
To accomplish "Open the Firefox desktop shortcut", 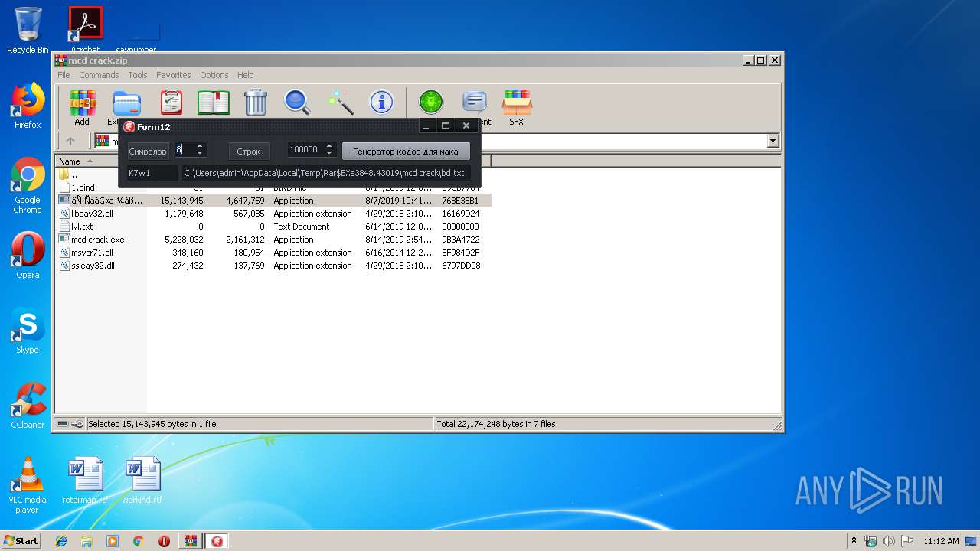I will [28, 106].
